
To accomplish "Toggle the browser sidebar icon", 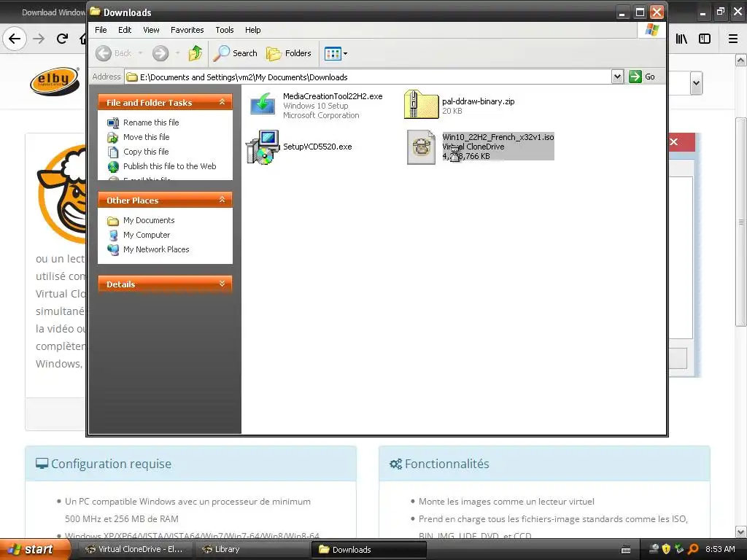I will [705, 39].
